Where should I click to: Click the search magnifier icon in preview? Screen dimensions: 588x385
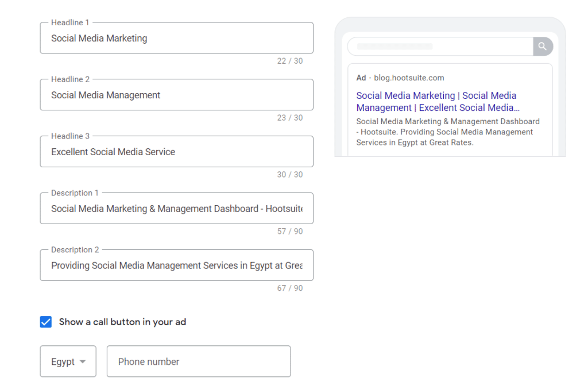542,46
